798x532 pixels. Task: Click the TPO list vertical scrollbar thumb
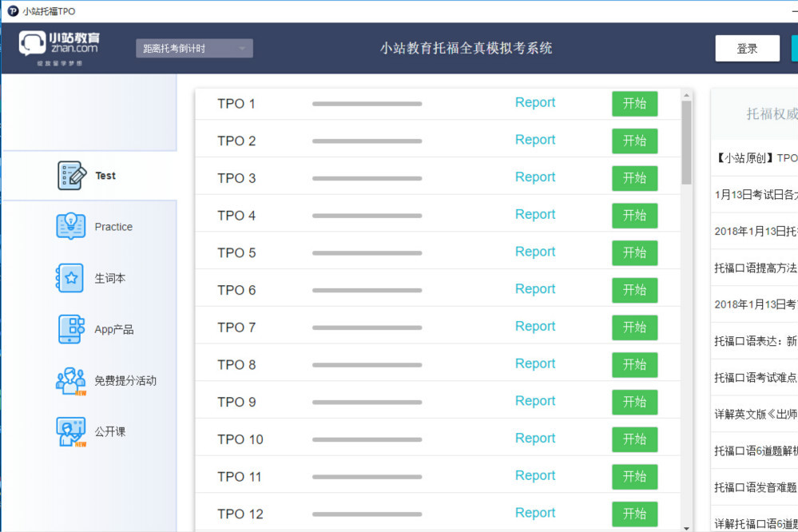[x=686, y=142]
